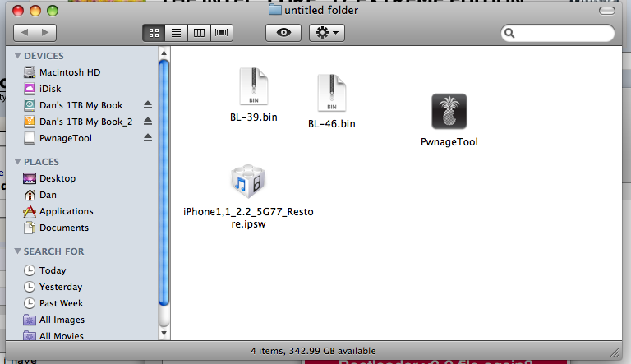Collapse the DEVICES sidebar section
Viewport: 631px width, 364px height.
click(x=17, y=56)
